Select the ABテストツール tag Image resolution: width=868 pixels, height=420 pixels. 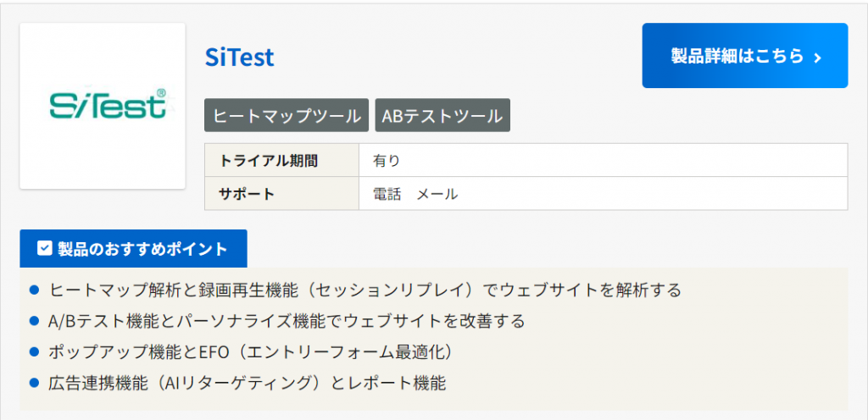point(442,116)
